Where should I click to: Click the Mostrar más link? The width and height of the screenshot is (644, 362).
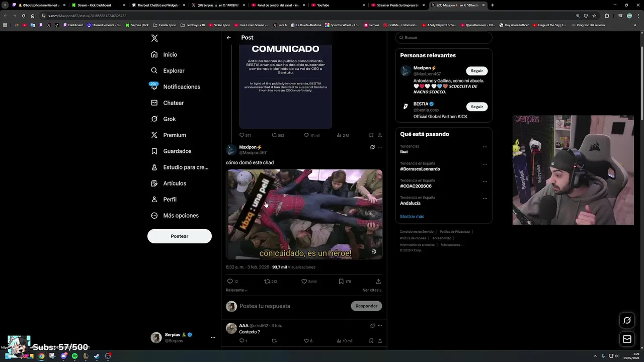412,216
